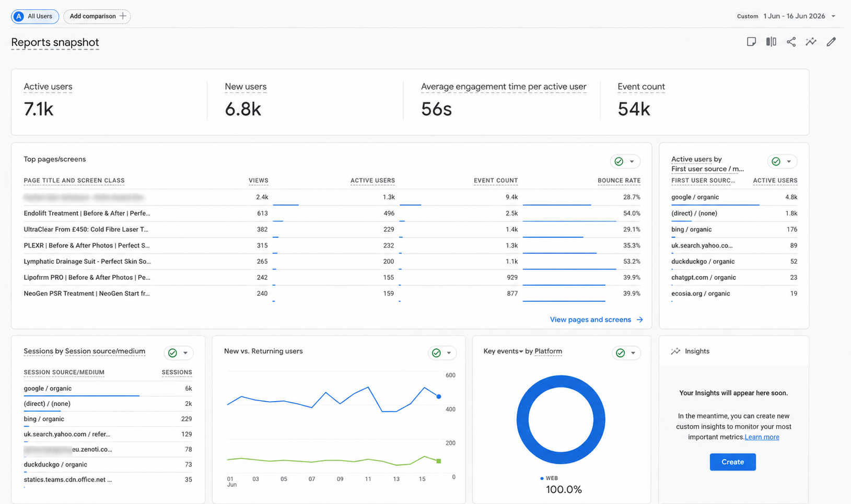Select the All Users comparison chip
Image resolution: width=851 pixels, height=504 pixels.
pos(35,16)
